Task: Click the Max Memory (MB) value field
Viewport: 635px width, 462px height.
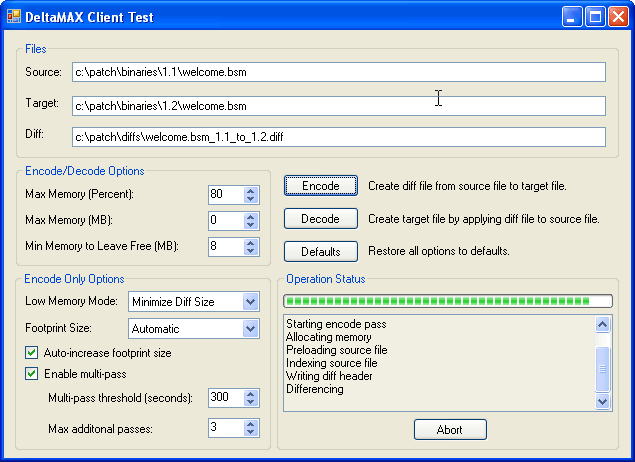Action: pos(226,221)
